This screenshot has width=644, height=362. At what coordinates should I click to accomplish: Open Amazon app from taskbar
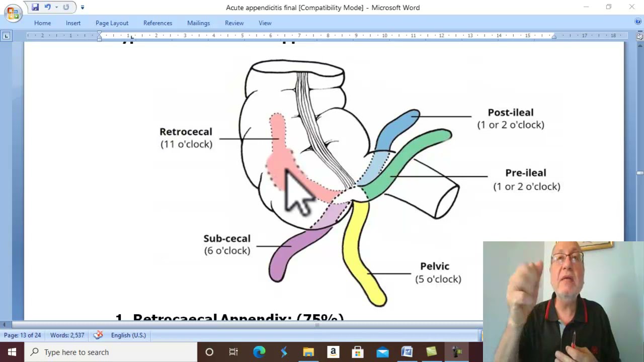(x=333, y=352)
